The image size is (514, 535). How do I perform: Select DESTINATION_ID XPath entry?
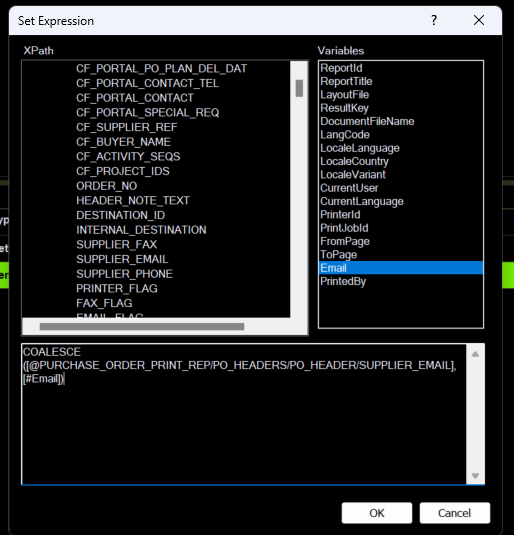click(120, 215)
